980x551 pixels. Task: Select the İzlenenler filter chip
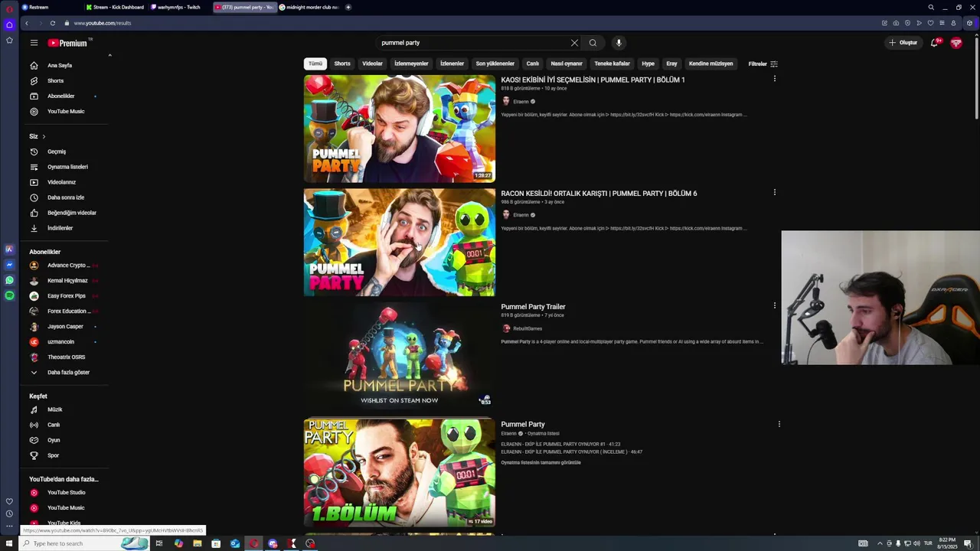tap(452, 64)
